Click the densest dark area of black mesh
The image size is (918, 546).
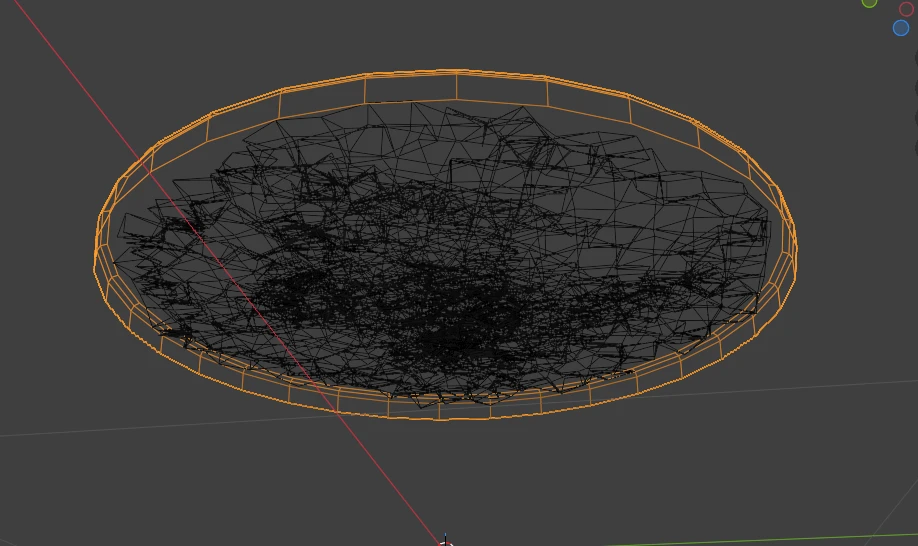[450, 330]
